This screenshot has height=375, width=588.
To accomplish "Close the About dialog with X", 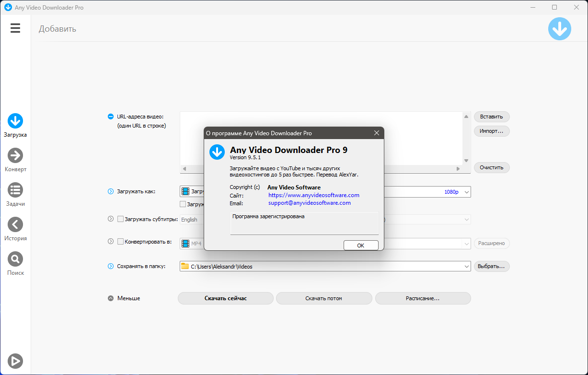I will 377,133.
